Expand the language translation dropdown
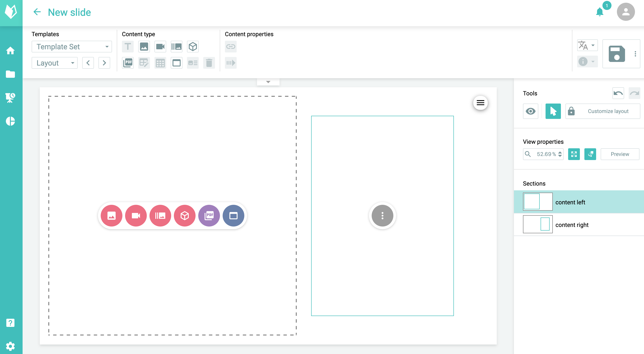The width and height of the screenshot is (644, 354). (x=587, y=45)
